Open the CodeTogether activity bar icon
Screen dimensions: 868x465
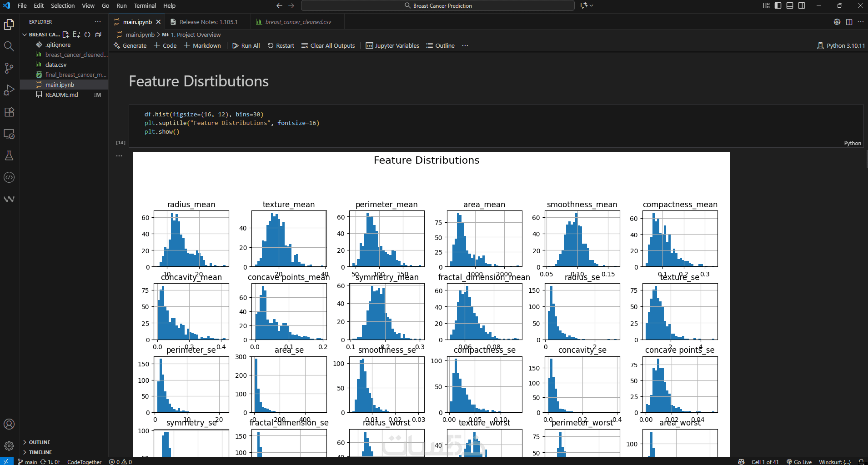click(9, 177)
